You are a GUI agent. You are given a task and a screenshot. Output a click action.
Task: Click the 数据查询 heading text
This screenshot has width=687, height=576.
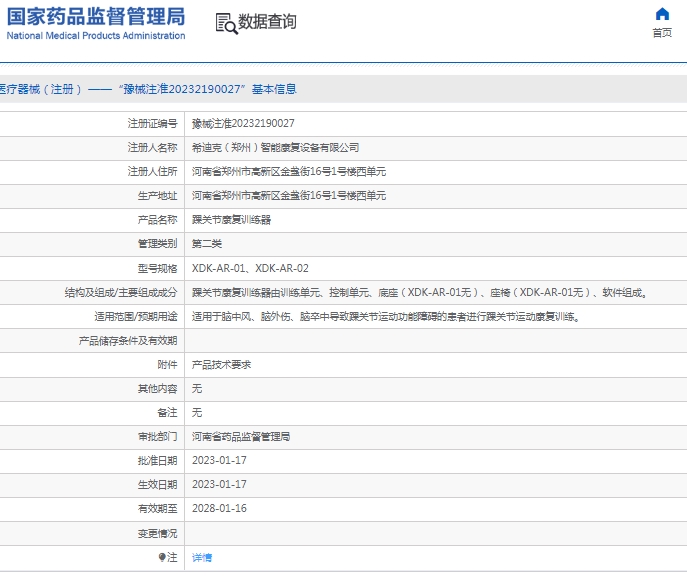click(267, 22)
